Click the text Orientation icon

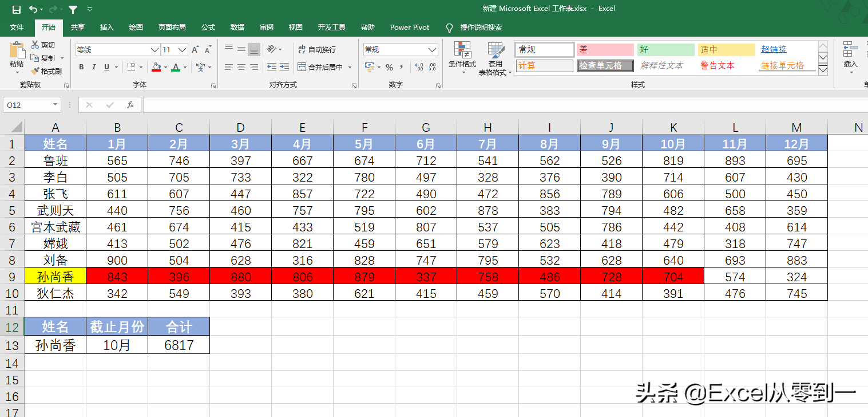click(272, 49)
